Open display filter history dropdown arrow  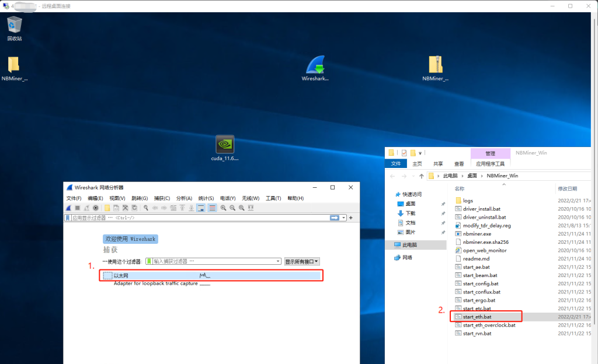(343, 218)
